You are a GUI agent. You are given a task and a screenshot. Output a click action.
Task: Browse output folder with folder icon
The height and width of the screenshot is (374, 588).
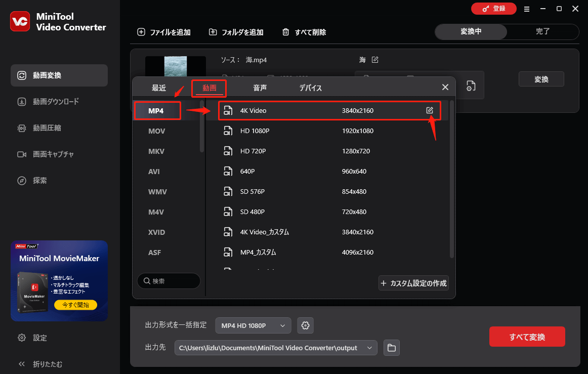pyautogui.click(x=392, y=348)
